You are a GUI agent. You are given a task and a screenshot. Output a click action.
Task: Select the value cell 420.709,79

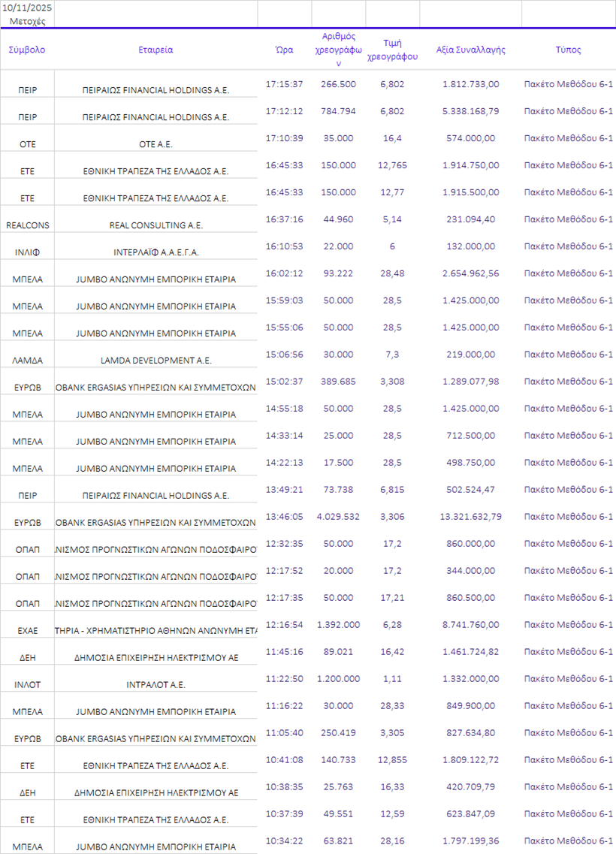(x=470, y=786)
